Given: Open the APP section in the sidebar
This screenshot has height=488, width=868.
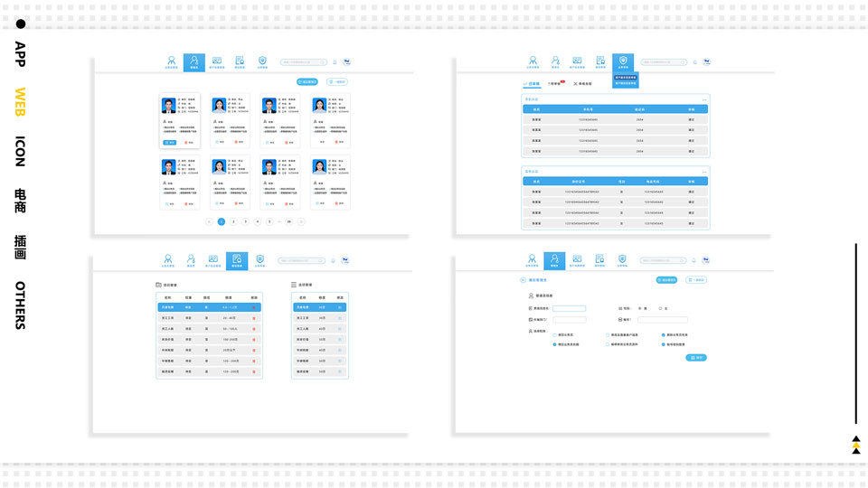Looking at the screenshot, I should [20, 53].
